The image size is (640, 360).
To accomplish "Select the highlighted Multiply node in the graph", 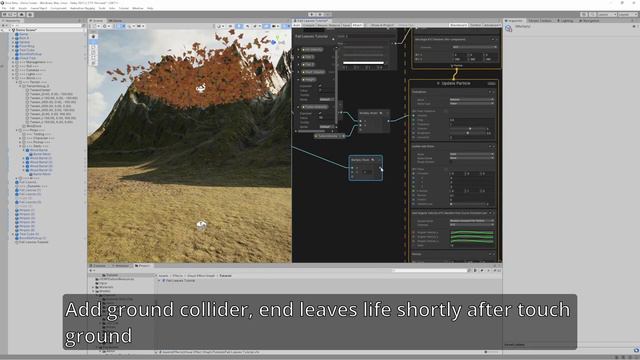I will (x=366, y=168).
